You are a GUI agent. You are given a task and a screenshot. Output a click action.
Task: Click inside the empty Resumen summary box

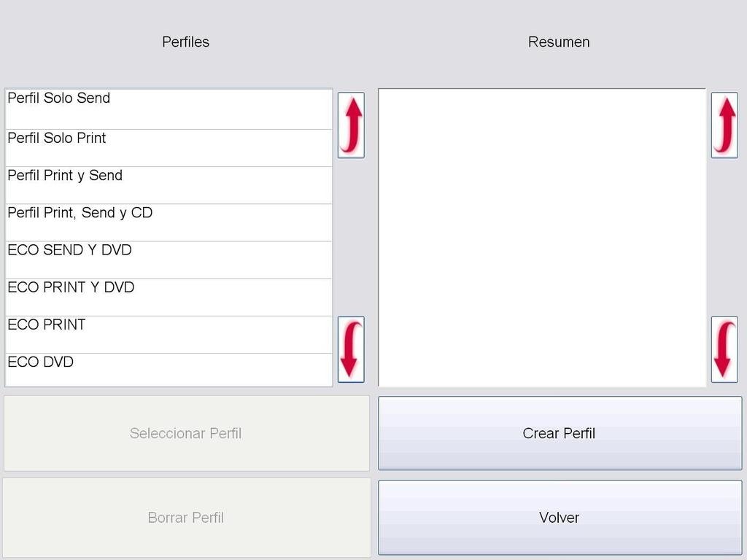click(542, 238)
